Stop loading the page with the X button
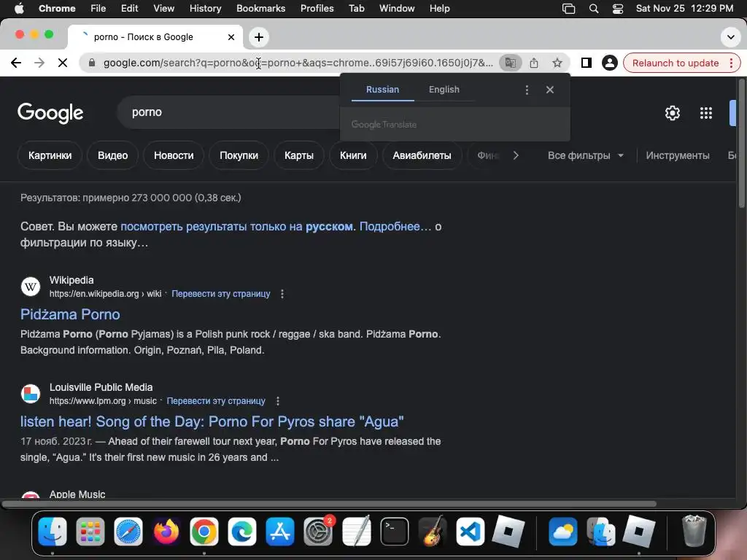Viewport: 747px width, 560px height. [63, 63]
